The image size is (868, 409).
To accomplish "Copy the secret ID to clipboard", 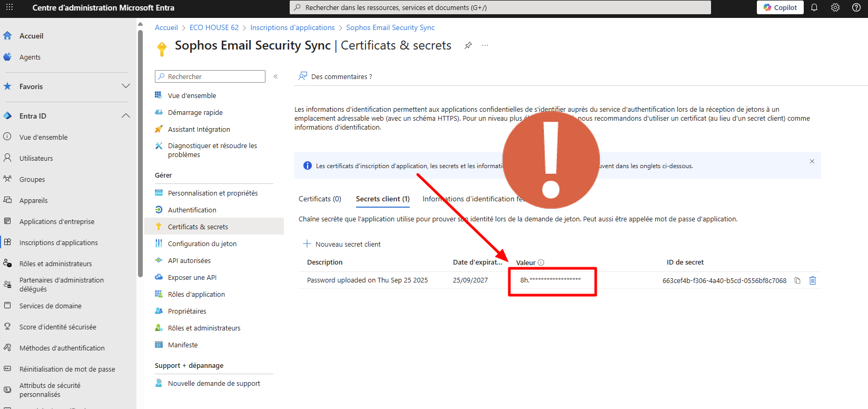I will [x=797, y=280].
